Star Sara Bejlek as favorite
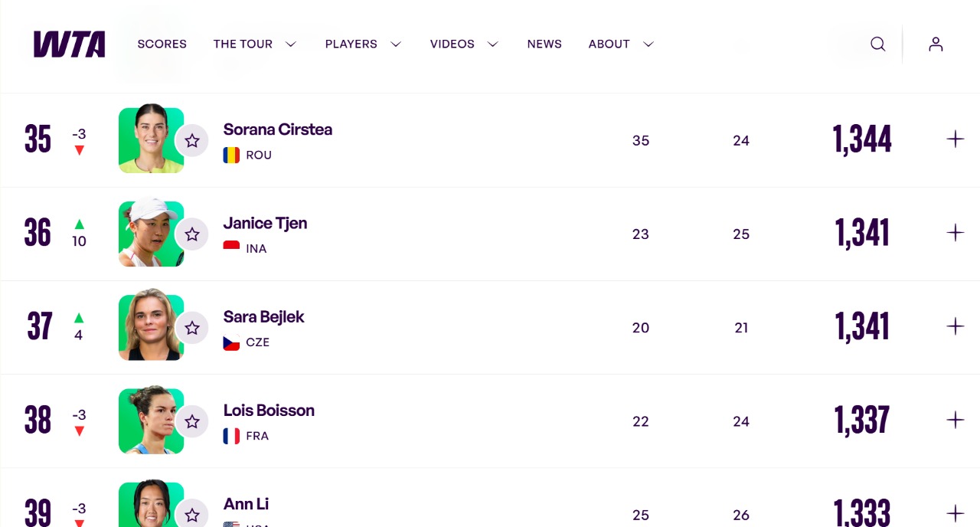The image size is (980, 527). coord(192,328)
